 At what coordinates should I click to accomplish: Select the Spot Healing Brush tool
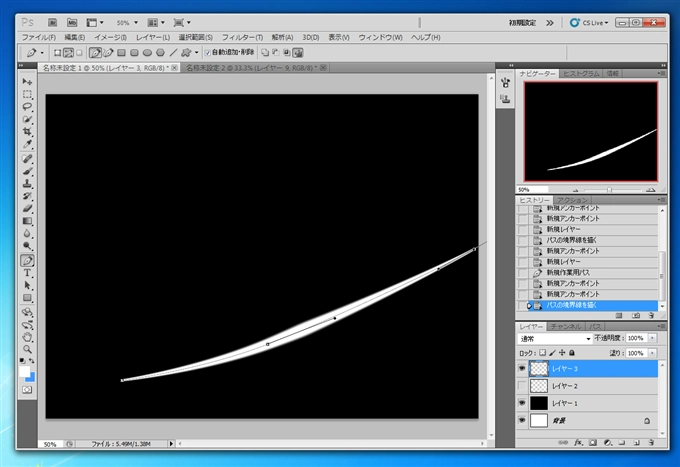click(27, 159)
